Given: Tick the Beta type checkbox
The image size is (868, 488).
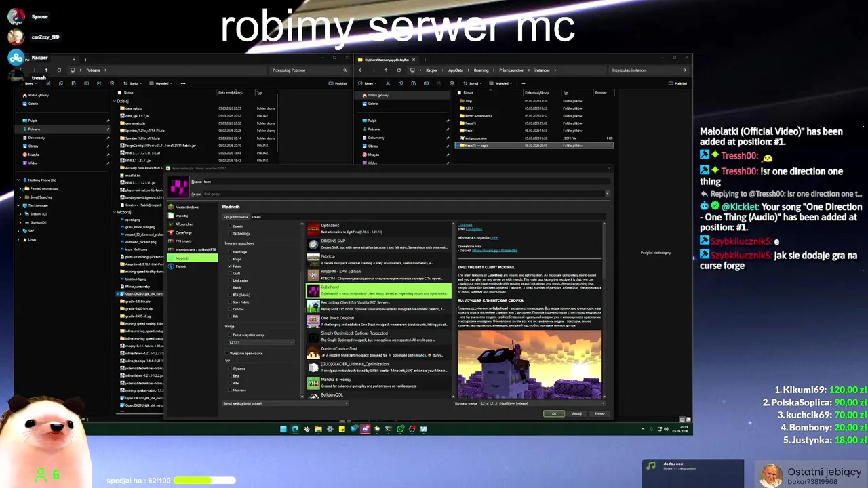Looking at the screenshot, I should click(x=229, y=375).
